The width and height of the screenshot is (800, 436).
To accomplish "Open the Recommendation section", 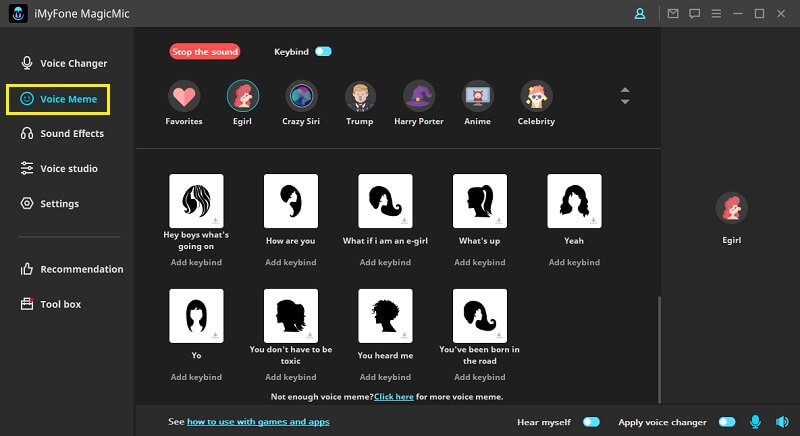I will [x=72, y=269].
